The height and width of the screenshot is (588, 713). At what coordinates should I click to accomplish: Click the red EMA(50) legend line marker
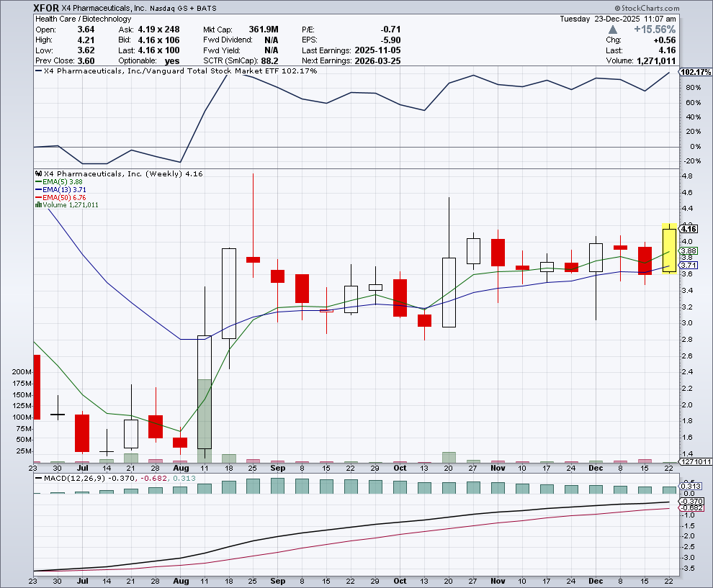coord(38,197)
